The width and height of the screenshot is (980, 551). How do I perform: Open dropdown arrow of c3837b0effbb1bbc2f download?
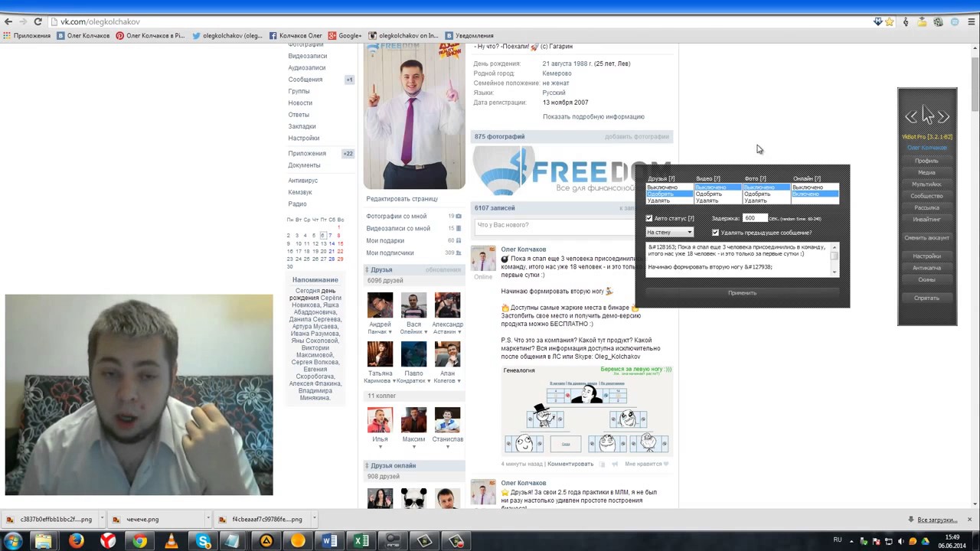103,520
